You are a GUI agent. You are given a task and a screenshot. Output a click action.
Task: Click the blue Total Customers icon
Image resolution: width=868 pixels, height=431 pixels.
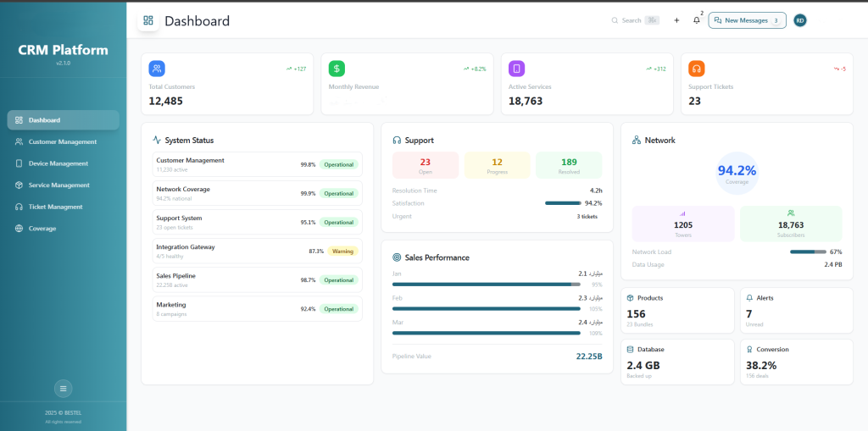pos(157,69)
